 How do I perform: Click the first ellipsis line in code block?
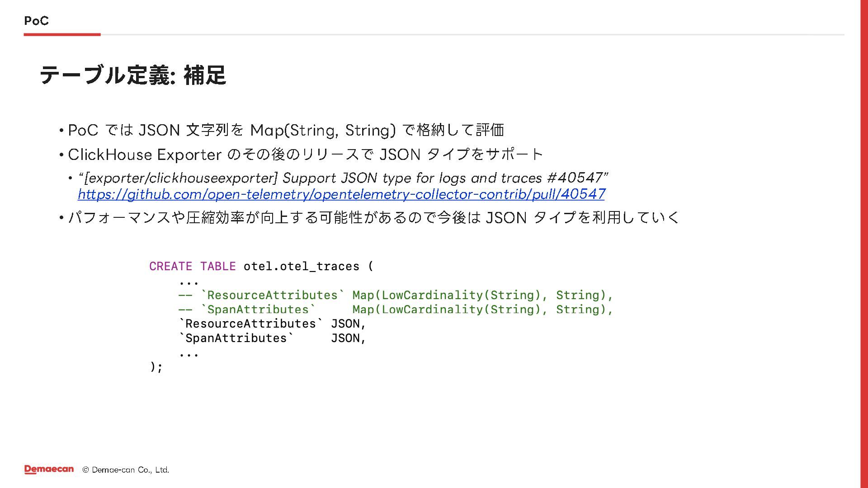click(189, 282)
